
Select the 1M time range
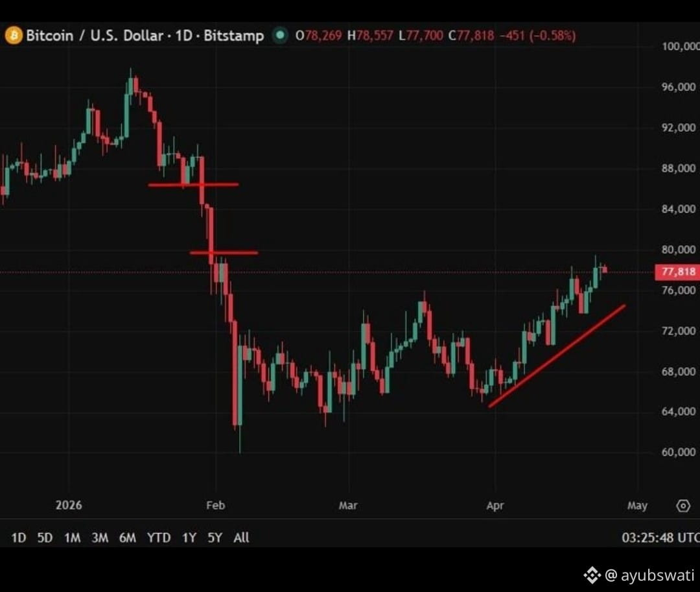tap(73, 538)
